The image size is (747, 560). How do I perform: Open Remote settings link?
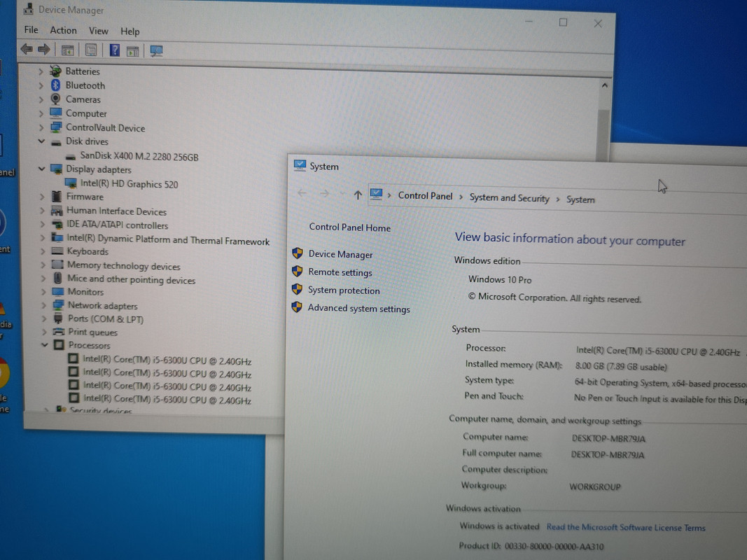(340, 272)
